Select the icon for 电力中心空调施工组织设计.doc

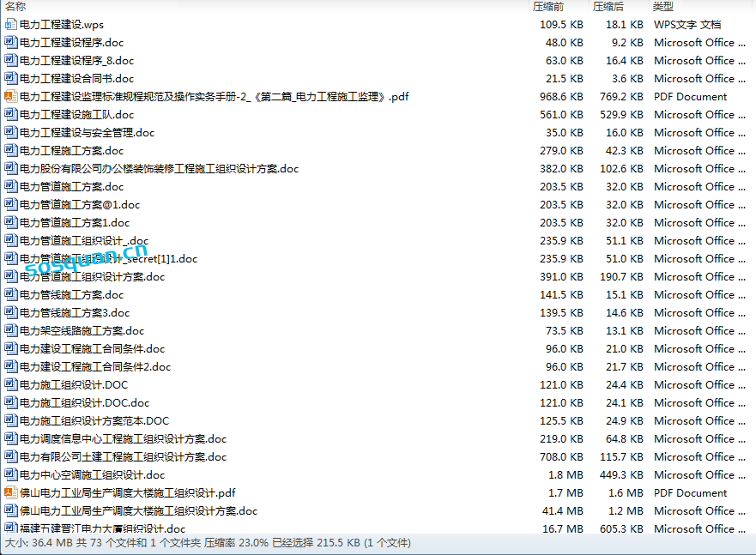coord(11,475)
